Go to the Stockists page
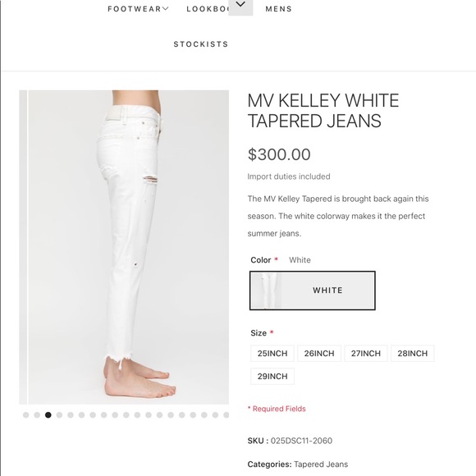Image resolution: width=476 pixels, height=476 pixels. coord(201,44)
